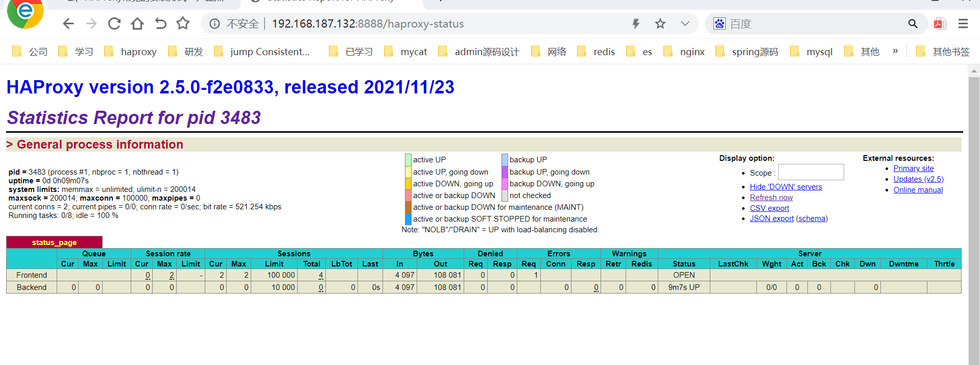Open the admin源码设计 bookmark folder
The image size is (980, 365).
click(x=479, y=52)
